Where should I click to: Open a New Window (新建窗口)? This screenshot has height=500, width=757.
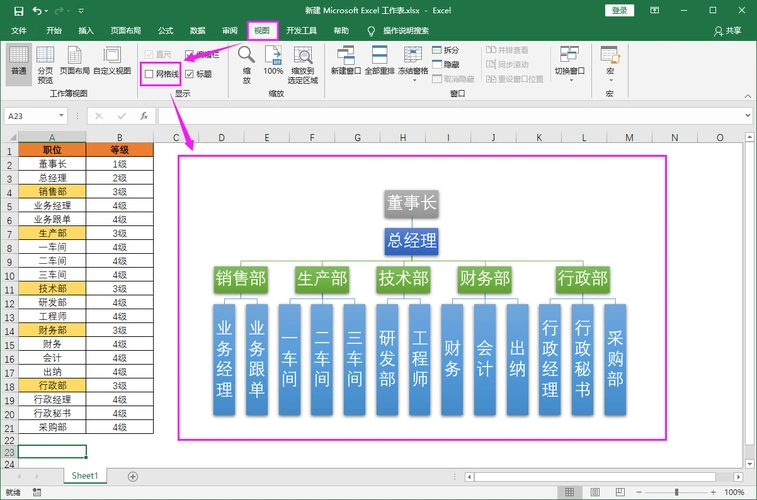(345, 59)
